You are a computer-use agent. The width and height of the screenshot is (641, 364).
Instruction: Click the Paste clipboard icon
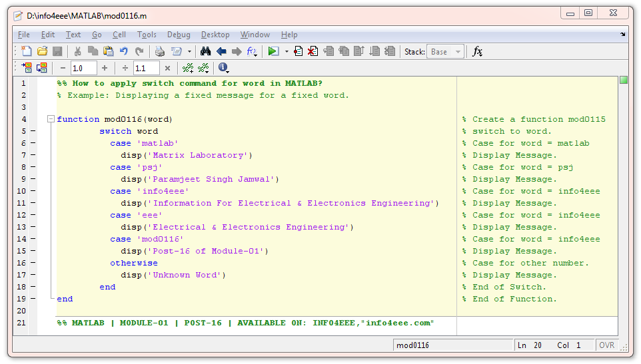pos(108,51)
